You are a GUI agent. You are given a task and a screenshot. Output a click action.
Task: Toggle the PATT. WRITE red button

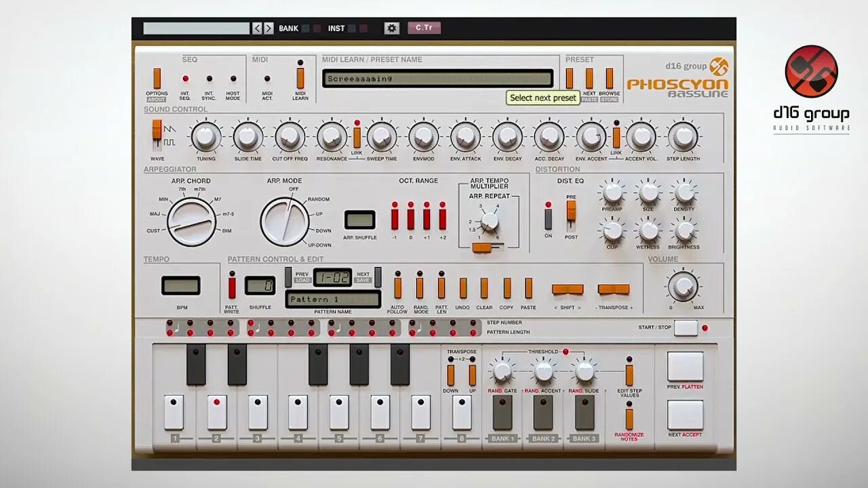[232, 287]
